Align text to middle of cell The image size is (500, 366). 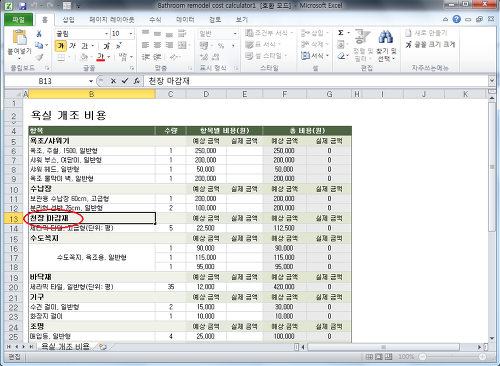click(157, 33)
